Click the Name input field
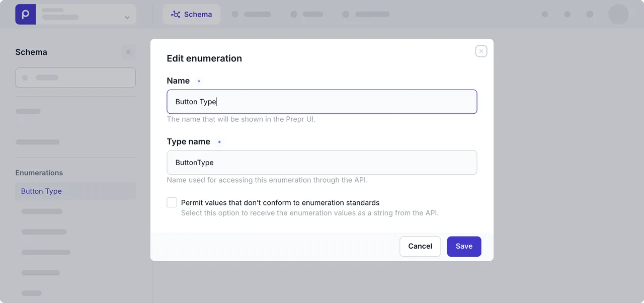Viewport: 644px width, 303px height. tap(322, 102)
